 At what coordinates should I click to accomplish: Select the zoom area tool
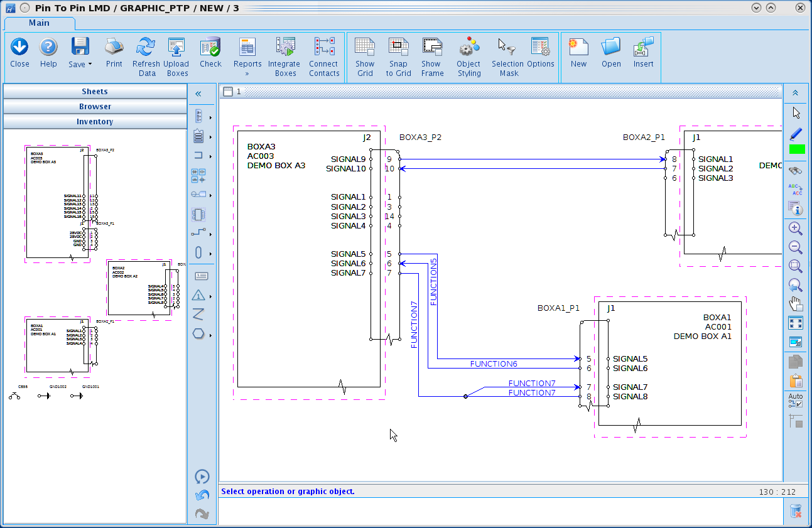(796, 266)
